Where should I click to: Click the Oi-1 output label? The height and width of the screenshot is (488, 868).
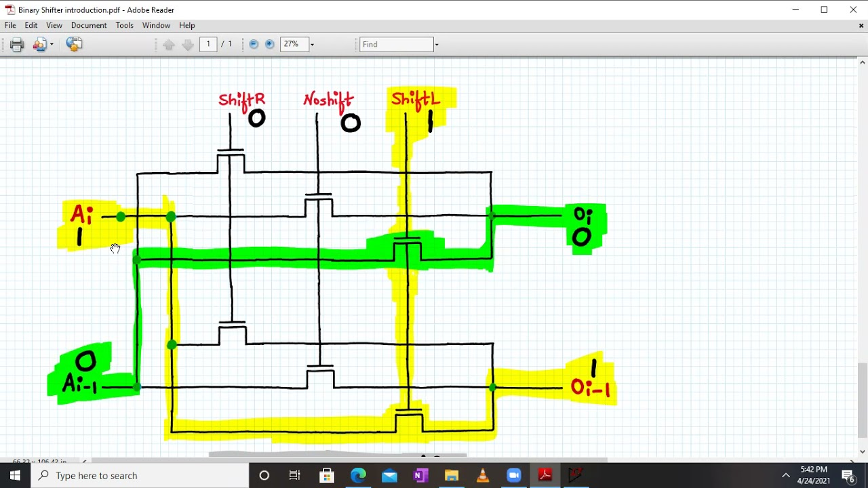coord(590,388)
